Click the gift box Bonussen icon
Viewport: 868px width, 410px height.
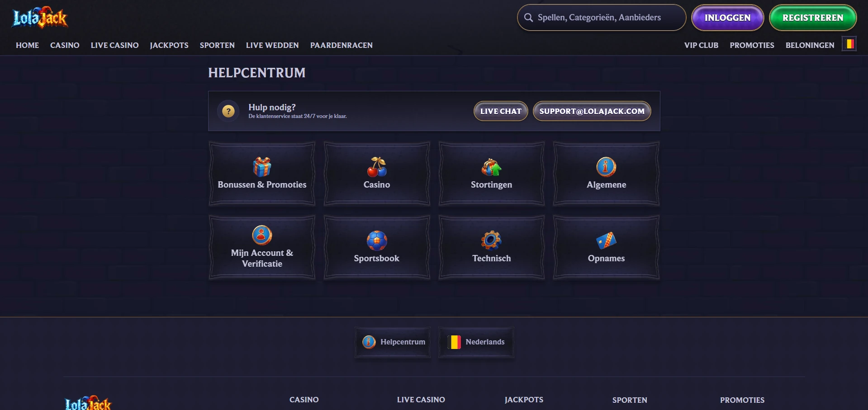pos(262,167)
